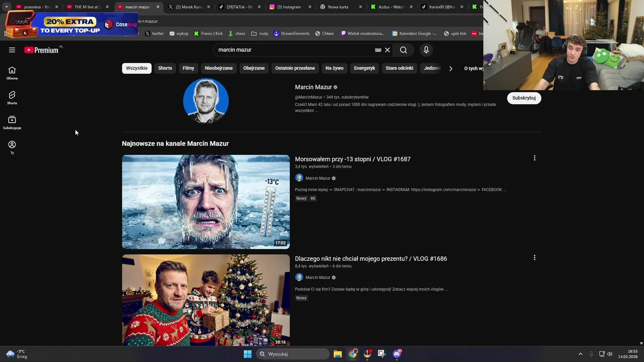Viewport: 644px width, 362px height.
Task: Open Chrome from the taskbar
Action: [353, 354]
